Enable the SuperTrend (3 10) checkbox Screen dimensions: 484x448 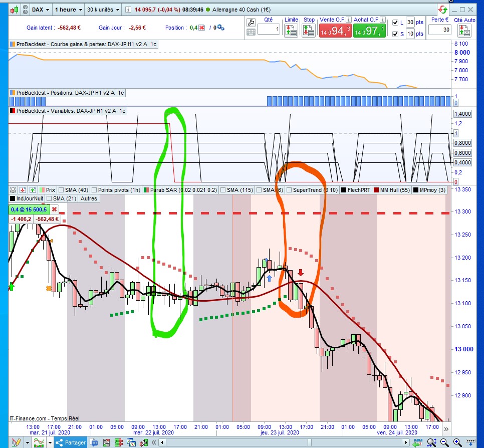(x=289, y=190)
